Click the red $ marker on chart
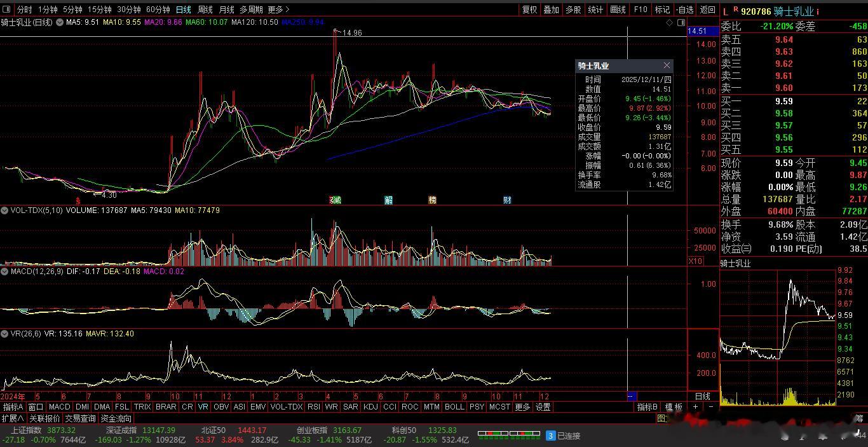 [x=78, y=200]
